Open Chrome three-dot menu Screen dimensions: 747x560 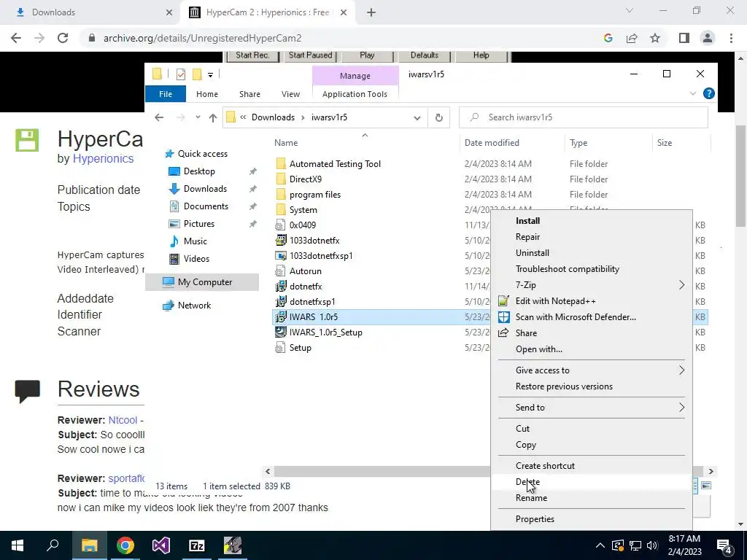point(731,38)
